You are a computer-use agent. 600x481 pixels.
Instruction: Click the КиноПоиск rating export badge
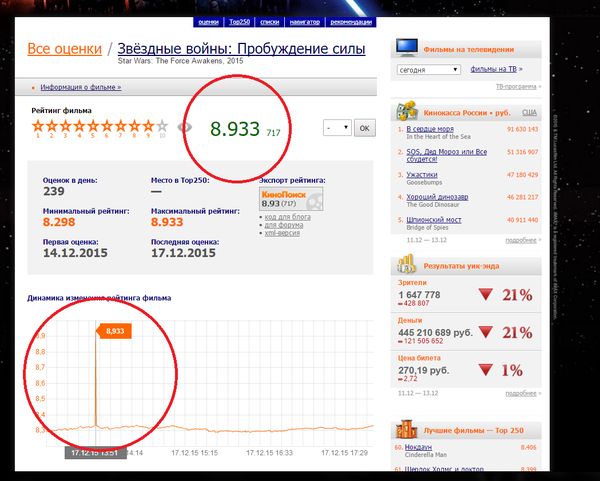coord(285,199)
